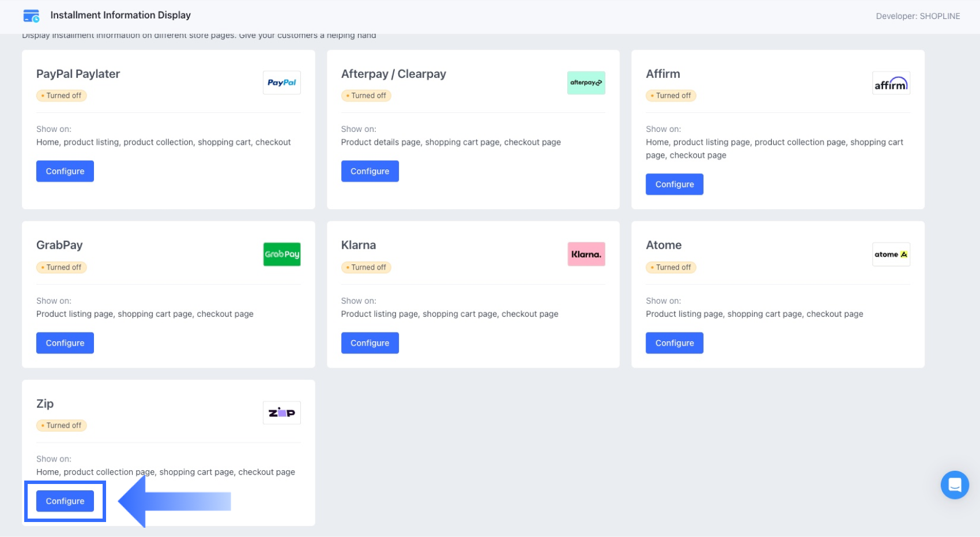The height and width of the screenshot is (537, 980).
Task: Click the Afterpay logo icon
Action: pos(586,82)
